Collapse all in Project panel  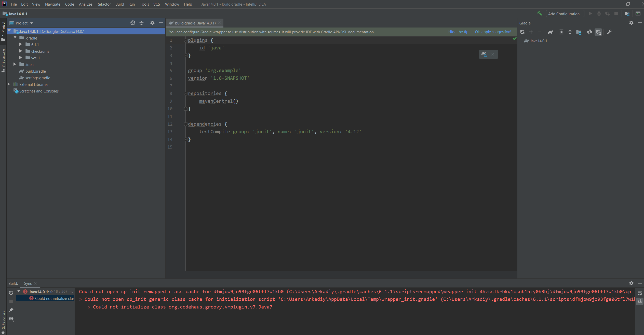click(142, 23)
